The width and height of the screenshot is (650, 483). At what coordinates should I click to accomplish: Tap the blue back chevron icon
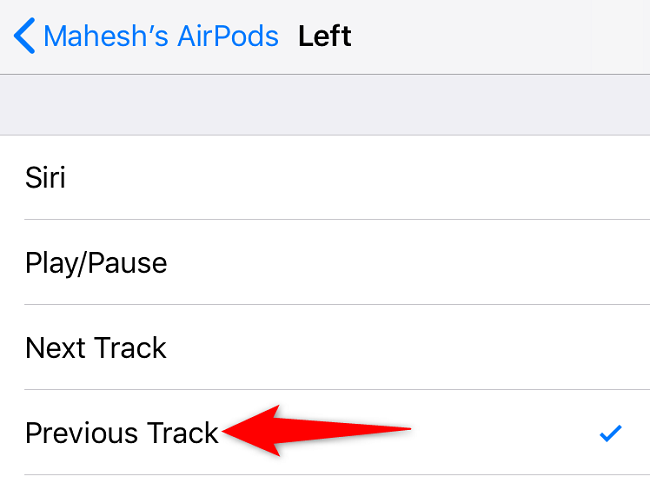click(24, 37)
